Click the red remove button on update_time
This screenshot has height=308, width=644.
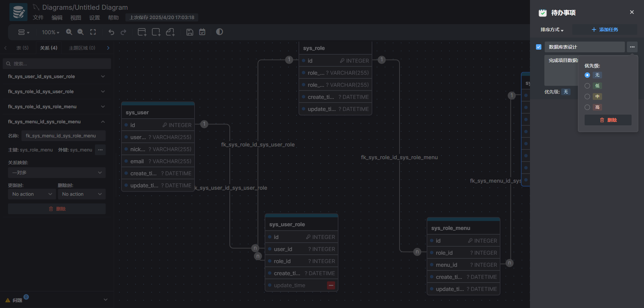pyautogui.click(x=331, y=285)
